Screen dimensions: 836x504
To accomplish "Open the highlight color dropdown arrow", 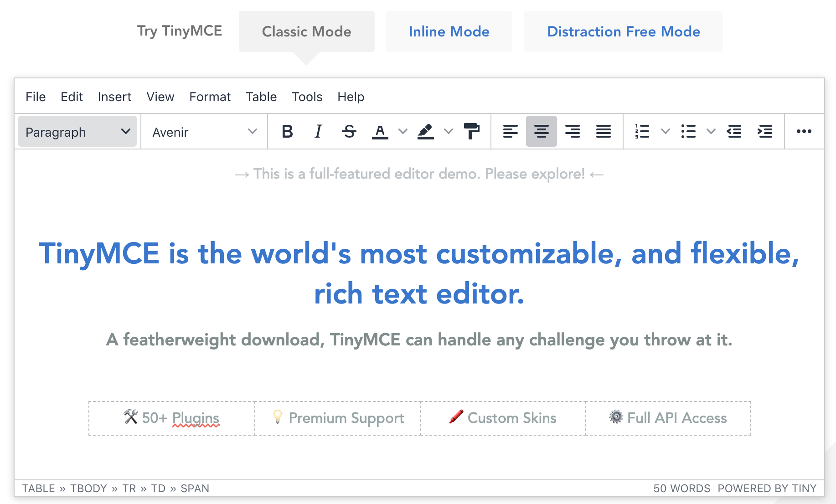I will tap(449, 131).
